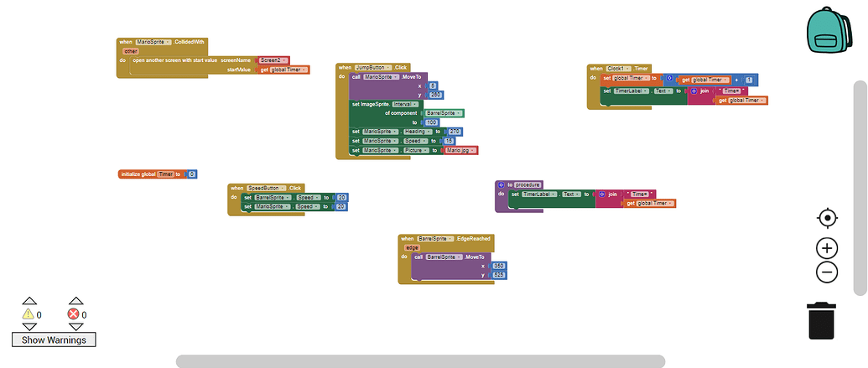868x368 pixels.
Task: Center the workspace with the target icon
Action: click(827, 218)
